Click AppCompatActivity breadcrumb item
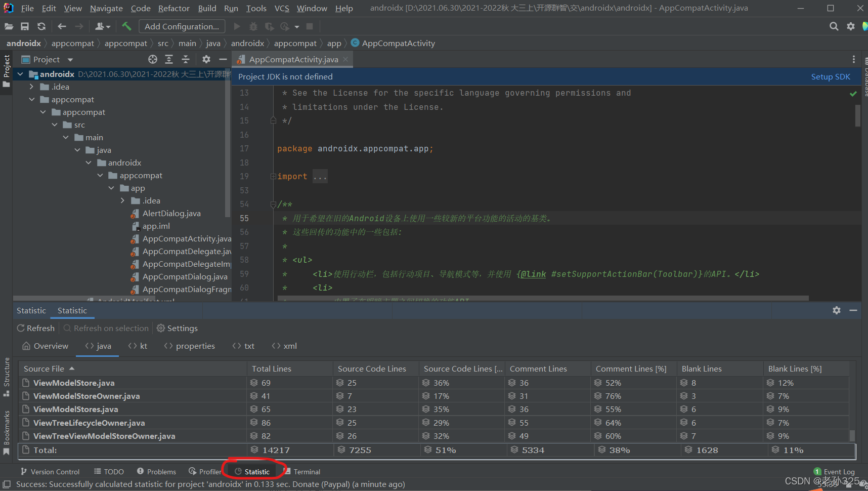Viewport: 868px width, 491px height. (x=393, y=43)
